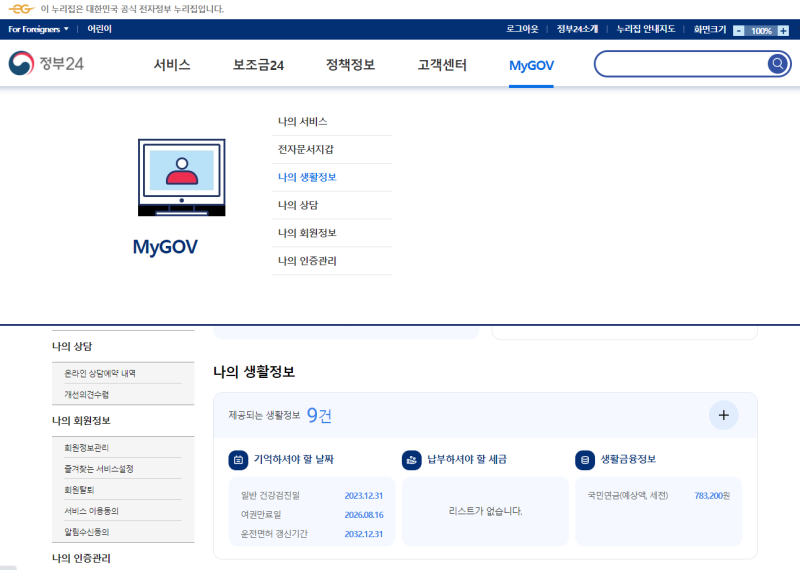Viewport: 800px width, 570px height.
Task: Click the 로그아웃 link
Action: pyautogui.click(x=522, y=29)
